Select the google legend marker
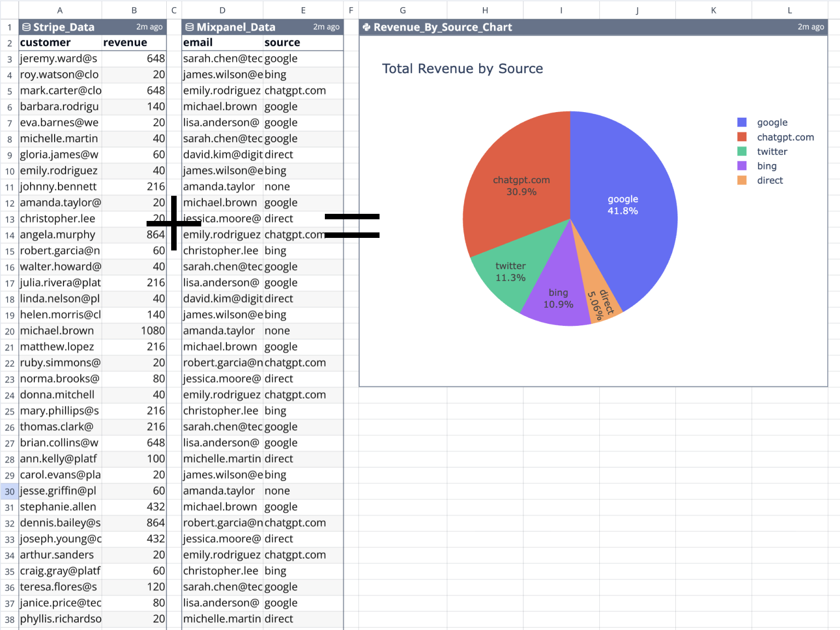 coord(742,122)
